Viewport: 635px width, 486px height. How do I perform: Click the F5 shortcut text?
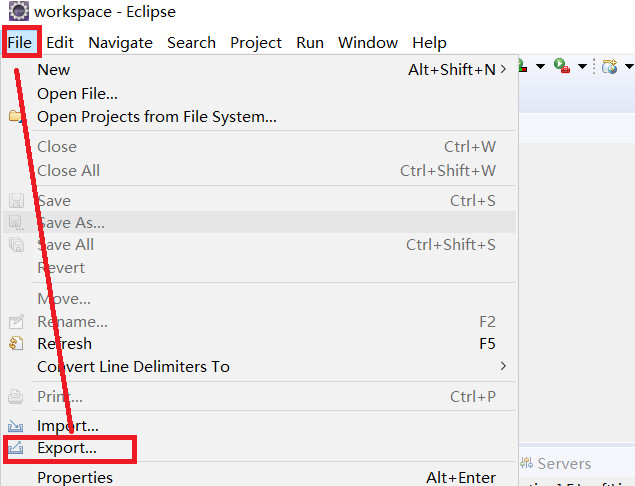pyautogui.click(x=487, y=343)
